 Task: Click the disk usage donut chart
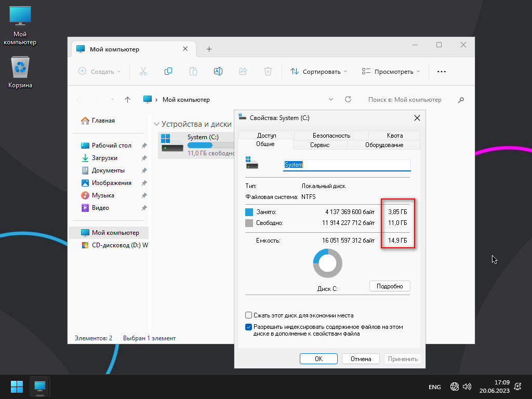coord(327,263)
